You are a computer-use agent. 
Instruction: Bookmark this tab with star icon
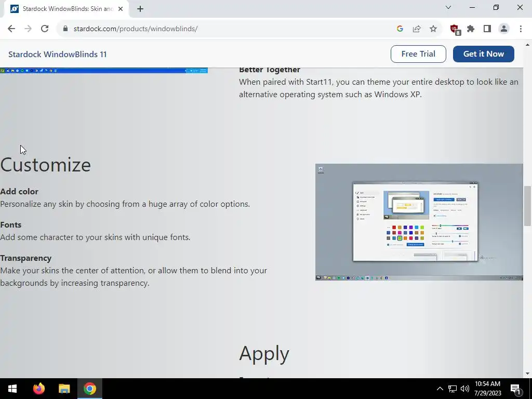[433, 29]
